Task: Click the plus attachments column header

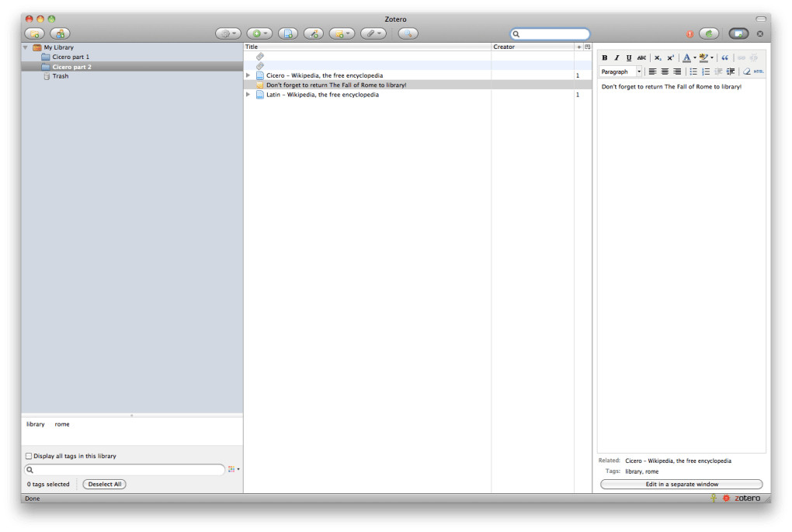Action: [x=578, y=47]
